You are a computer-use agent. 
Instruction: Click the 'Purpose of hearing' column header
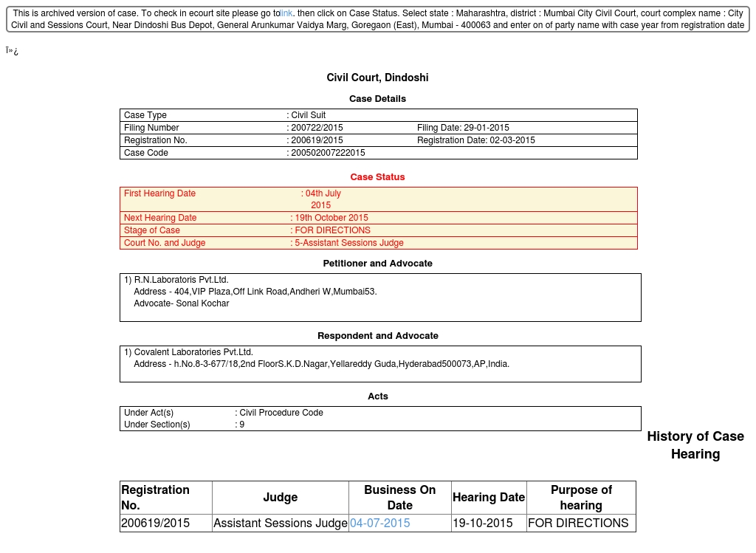pyautogui.click(x=581, y=498)
